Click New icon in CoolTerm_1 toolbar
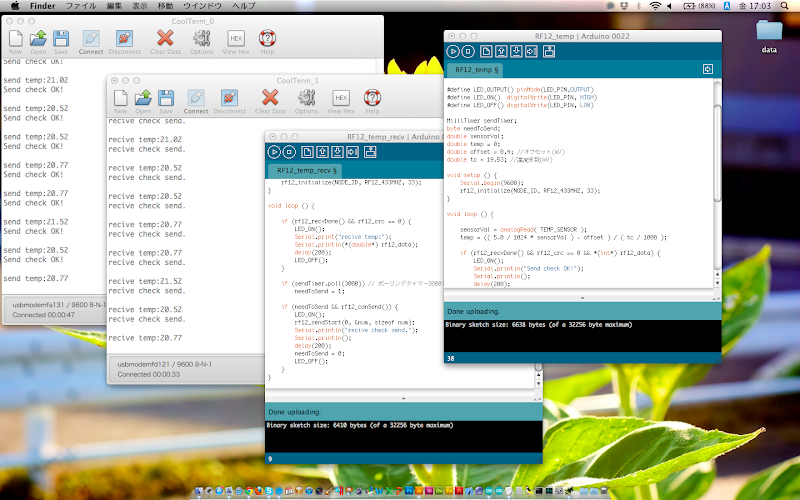The width and height of the screenshot is (800, 500). 121,98
